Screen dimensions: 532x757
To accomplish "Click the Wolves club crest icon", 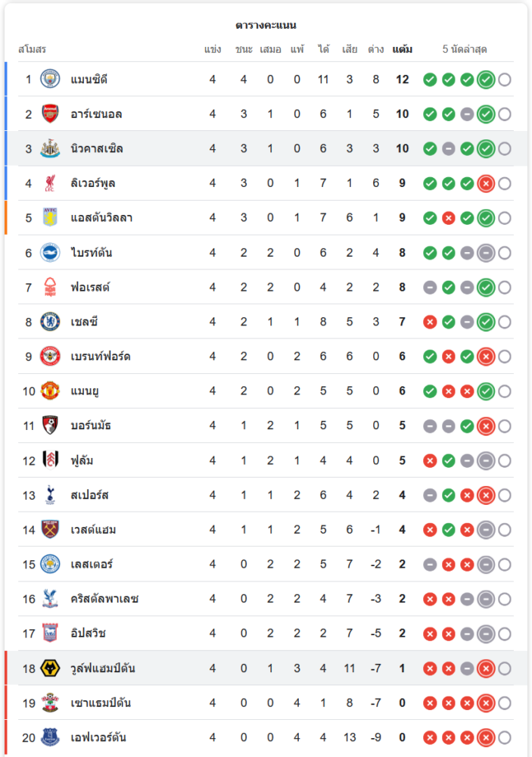I will [50, 668].
